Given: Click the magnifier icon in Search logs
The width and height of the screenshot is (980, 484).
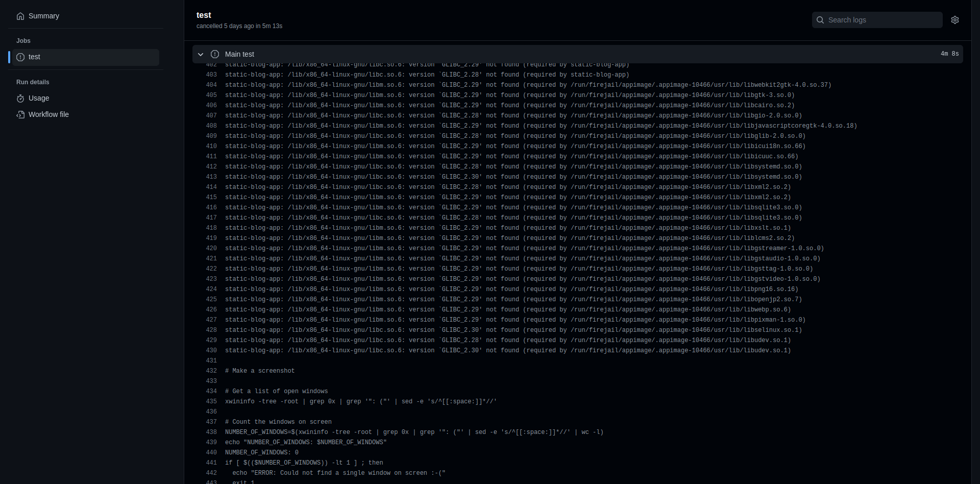Looking at the screenshot, I should click(x=820, y=20).
